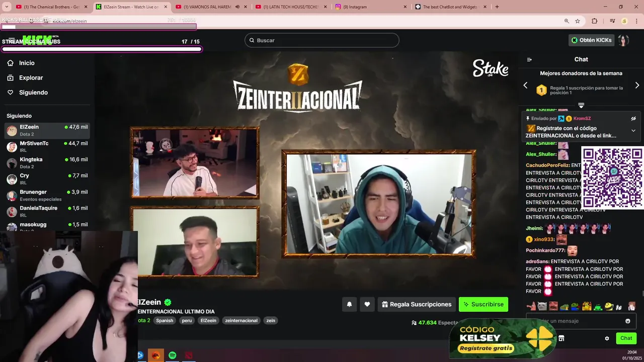Open the Chrome tab search dropdown arrow
This screenshot has width=644, height=362.
[x=6, y=7]
